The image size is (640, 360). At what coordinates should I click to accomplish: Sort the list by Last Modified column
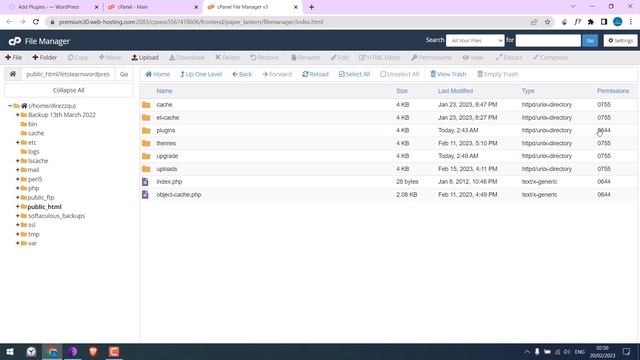(x=455, y=91)
